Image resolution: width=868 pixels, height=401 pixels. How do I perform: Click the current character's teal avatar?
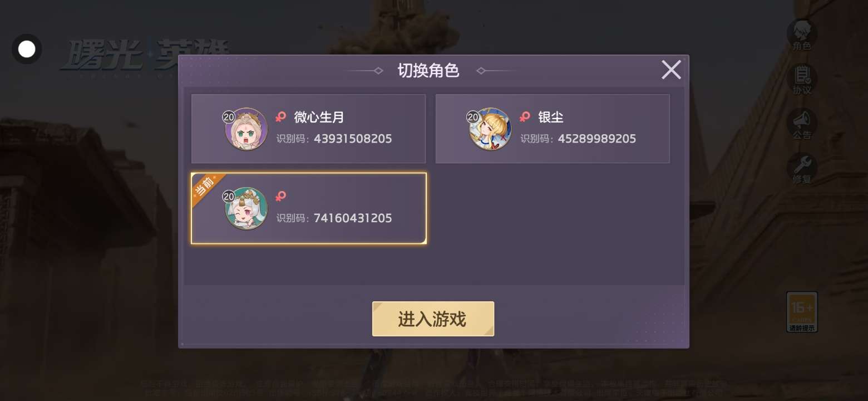click(246, 209)
